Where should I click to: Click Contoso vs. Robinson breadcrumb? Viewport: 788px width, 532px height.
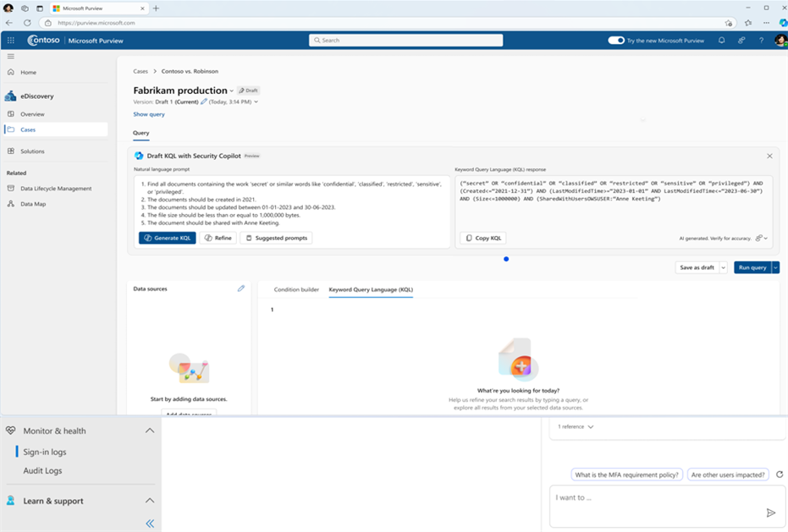pos(190,71)
